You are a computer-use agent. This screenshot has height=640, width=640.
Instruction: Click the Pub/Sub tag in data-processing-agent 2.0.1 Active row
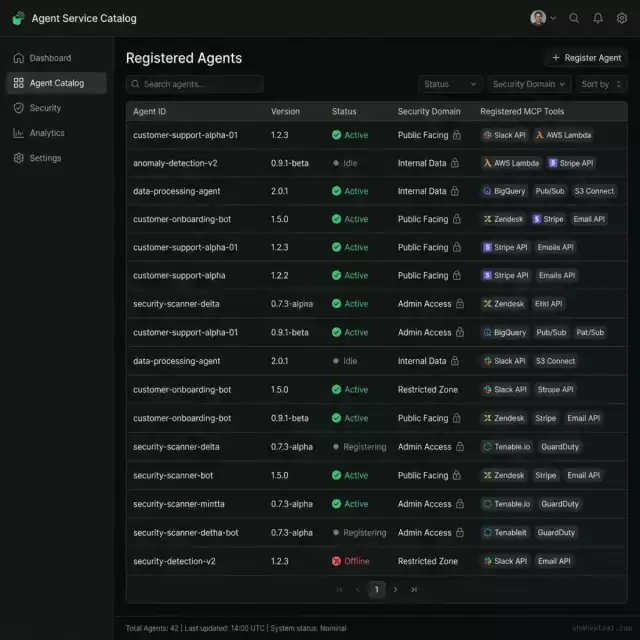550,191
